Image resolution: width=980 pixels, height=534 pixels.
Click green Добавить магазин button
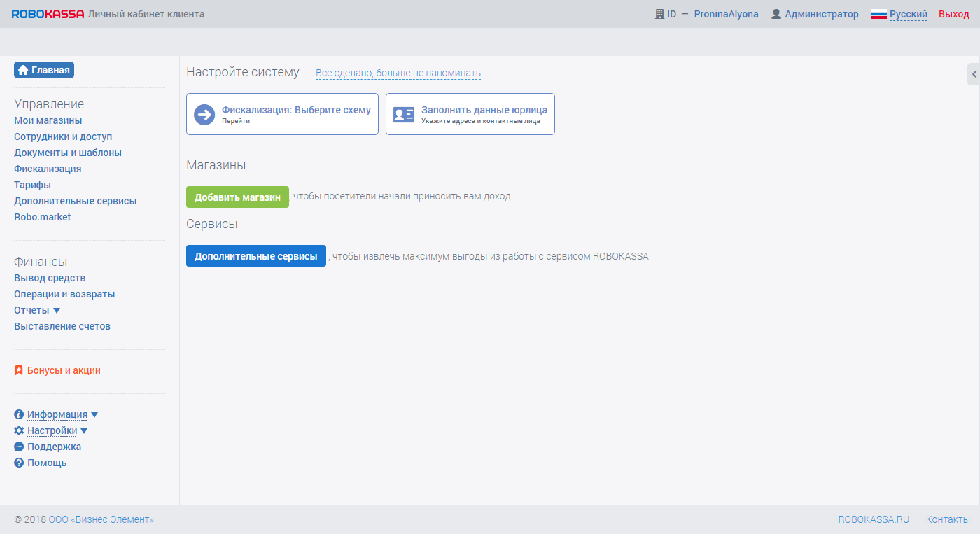(x=237, y=197)
